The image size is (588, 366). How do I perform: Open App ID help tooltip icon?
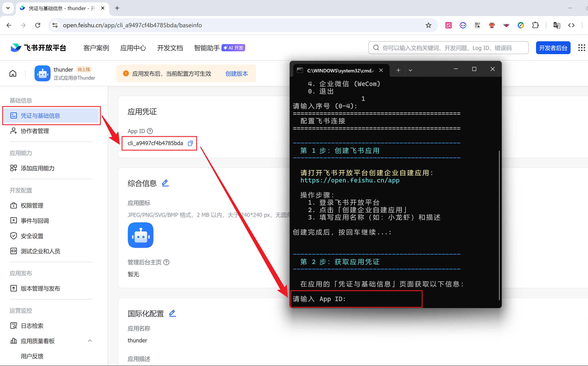(x=150, y=131)
